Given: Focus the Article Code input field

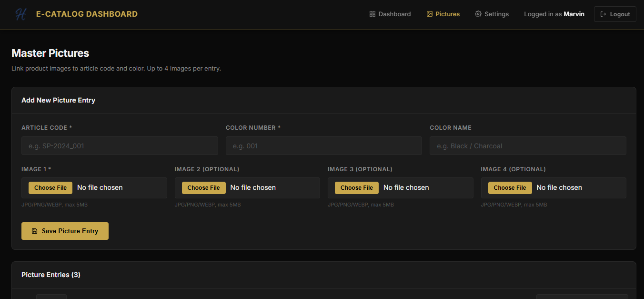Looking at the screenshot, I should pyautogui.click(x=120, y=146).
